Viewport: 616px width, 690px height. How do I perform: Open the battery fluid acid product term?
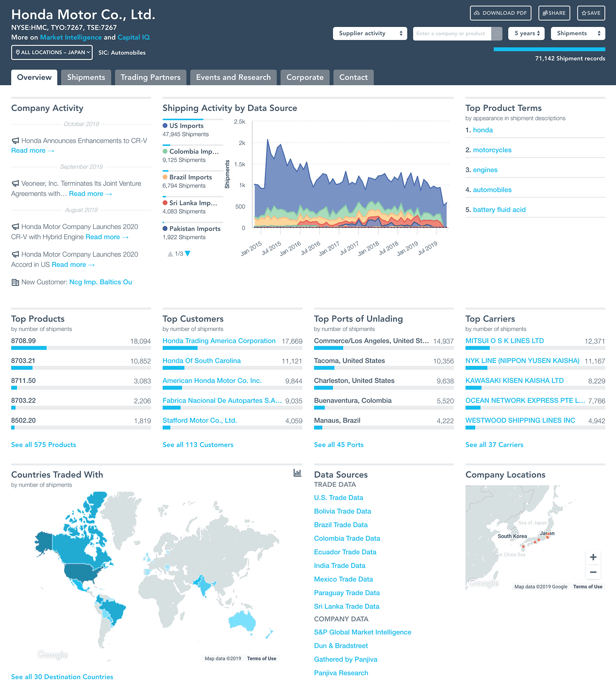(499, 210)
